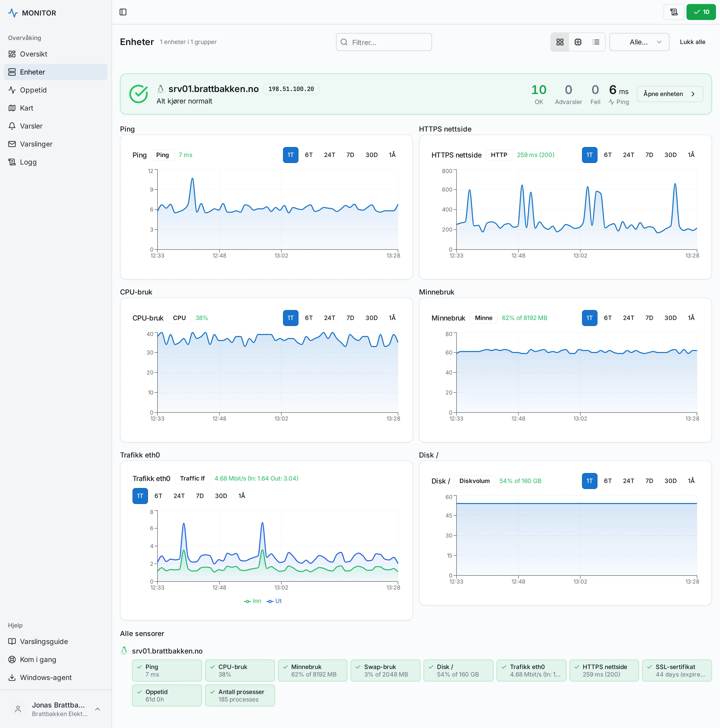Switch to chip device view icon

click(578, 42)
